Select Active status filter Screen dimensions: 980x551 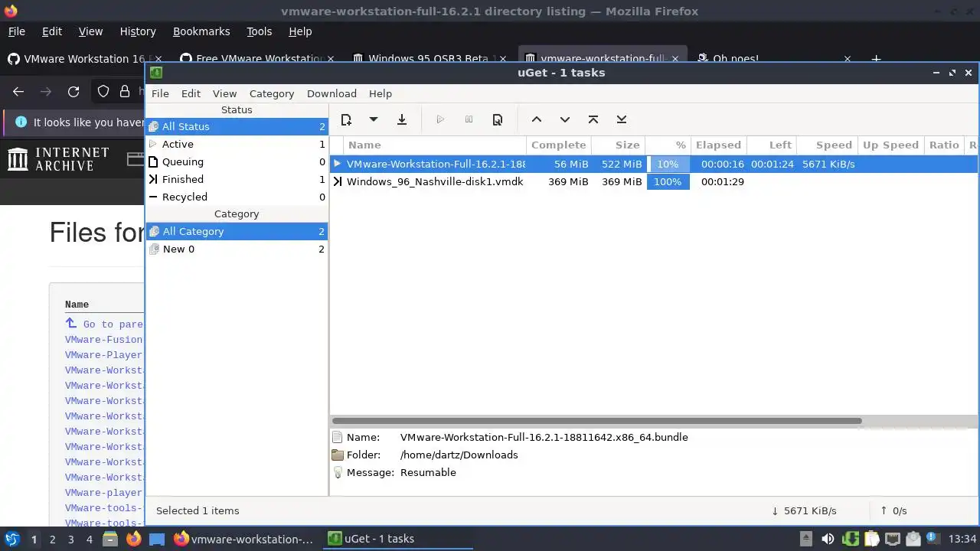coord(237,144)
